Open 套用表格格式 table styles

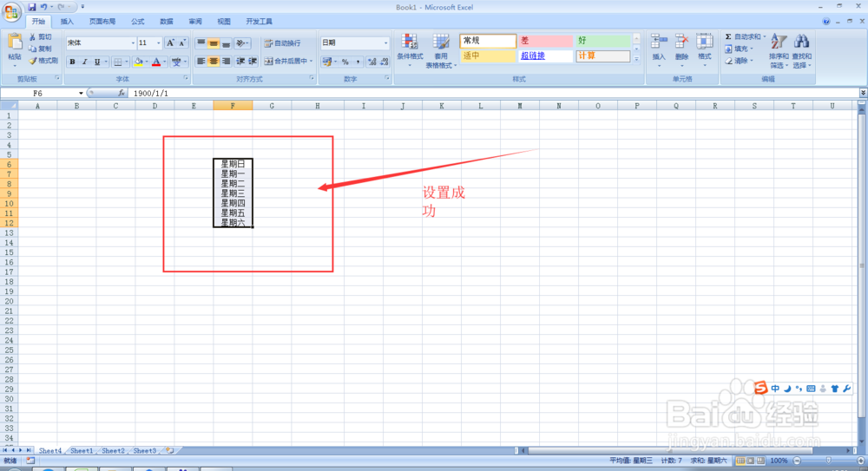[441, 49]
